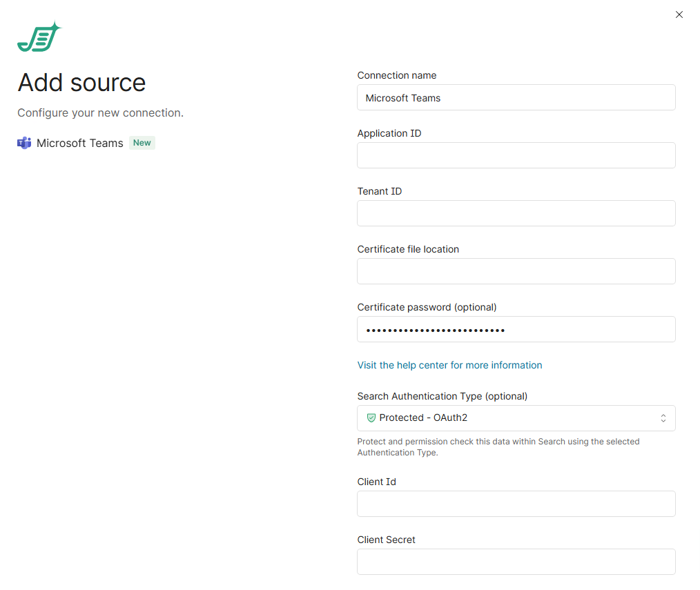700x590 pixels.
Task: Click the New badge beside Microsoft Teams
Action: 142,143
